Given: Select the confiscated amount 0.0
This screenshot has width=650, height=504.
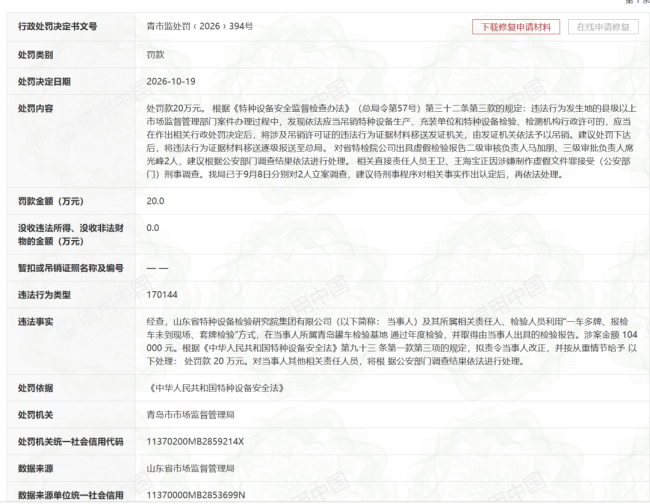Looking at the screenshot, I should click(153, 228).
